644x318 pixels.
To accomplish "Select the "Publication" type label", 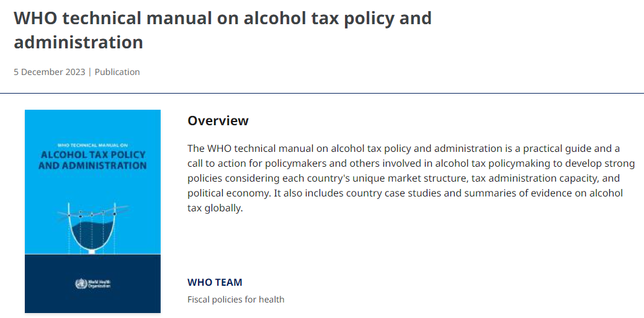I will (117, 72).
